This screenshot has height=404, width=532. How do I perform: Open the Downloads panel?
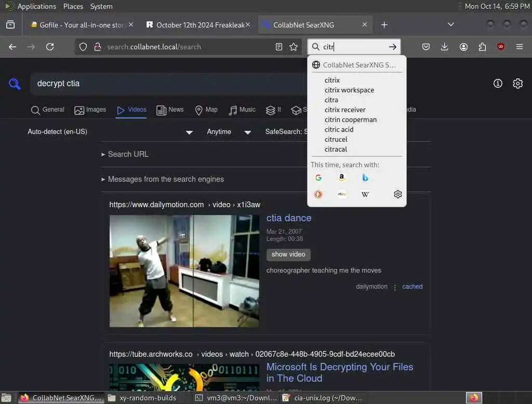445,47
